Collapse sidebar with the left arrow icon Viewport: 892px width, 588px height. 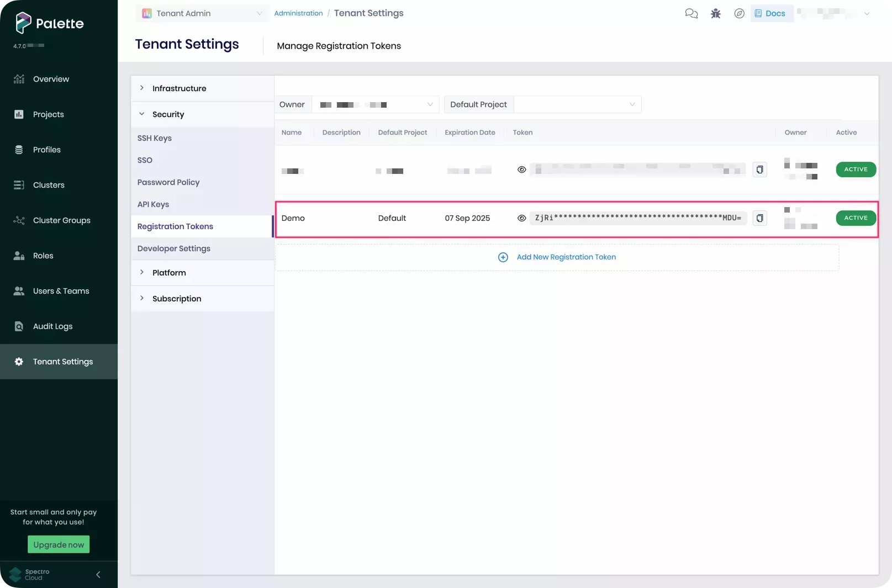pos(98,574)
